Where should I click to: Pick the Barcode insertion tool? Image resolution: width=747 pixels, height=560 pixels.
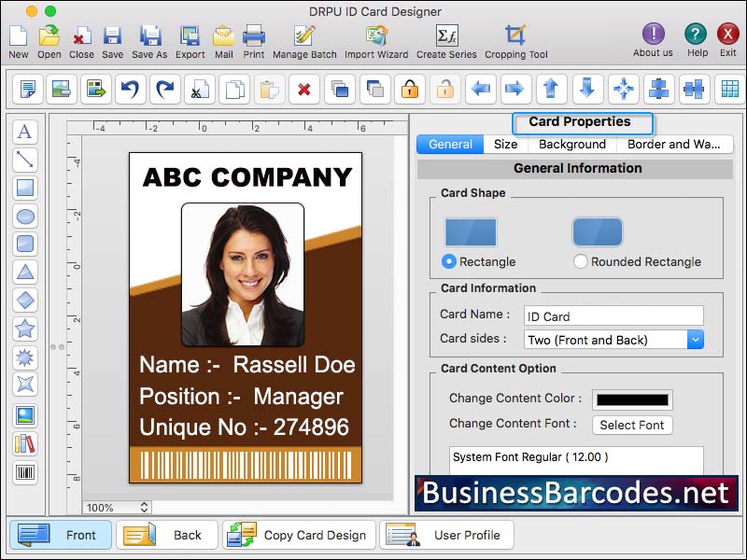click(24, 473)
